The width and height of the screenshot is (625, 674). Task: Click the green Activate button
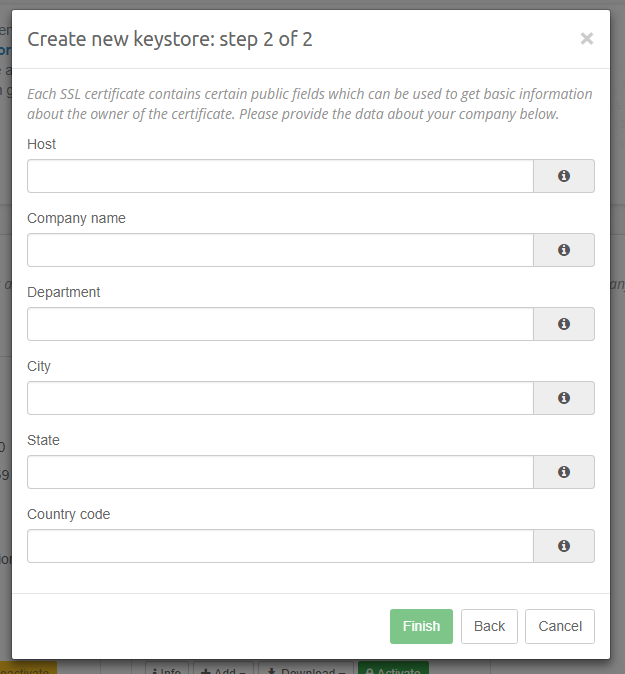click(392, 668)
